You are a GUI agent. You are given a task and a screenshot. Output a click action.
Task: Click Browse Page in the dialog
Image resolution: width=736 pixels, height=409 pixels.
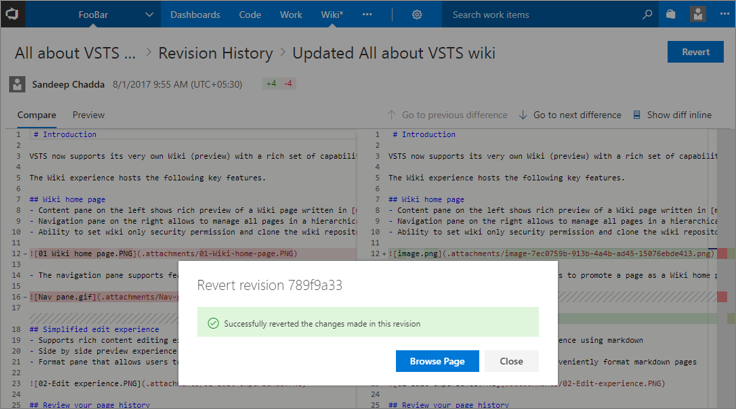[437, 361]
